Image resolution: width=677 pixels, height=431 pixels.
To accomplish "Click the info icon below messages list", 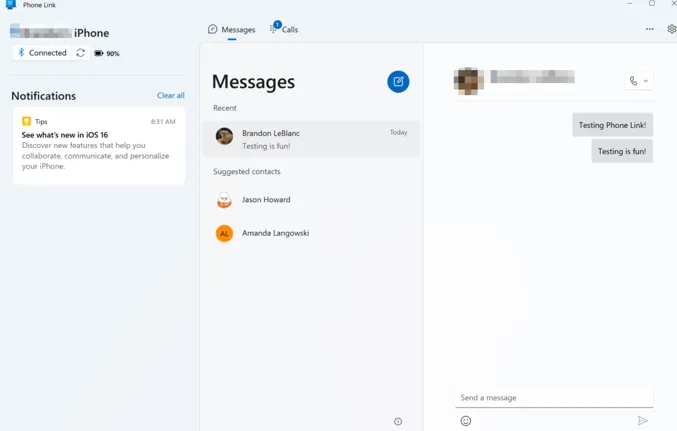I will click(398, 421).
